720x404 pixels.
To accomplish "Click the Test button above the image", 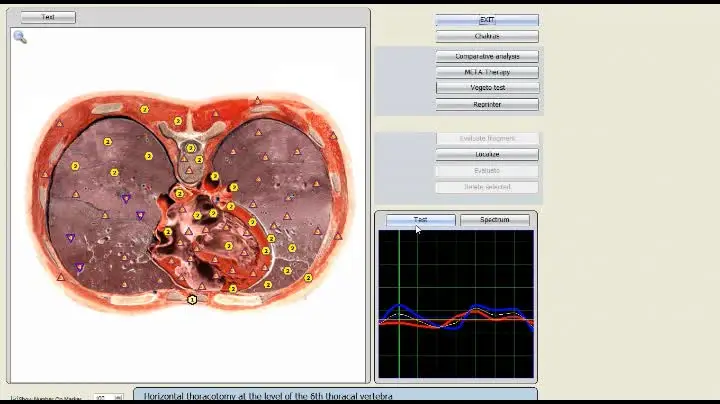I will coord(48,17).
